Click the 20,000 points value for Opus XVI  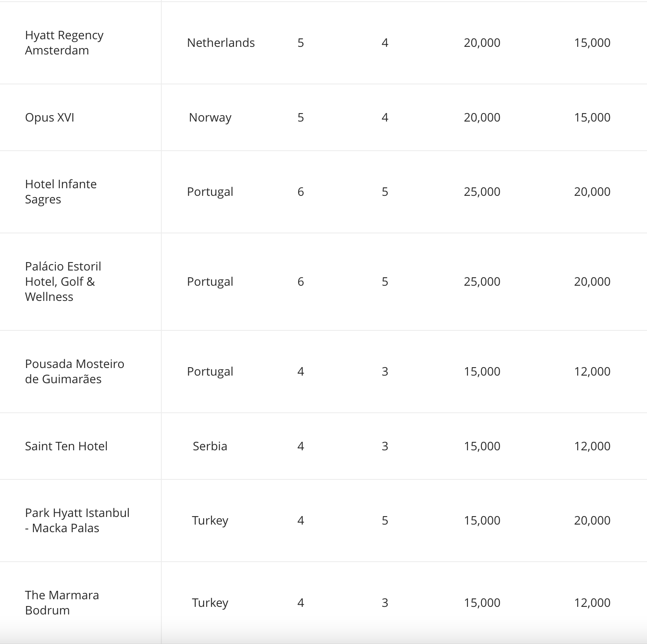482,117
